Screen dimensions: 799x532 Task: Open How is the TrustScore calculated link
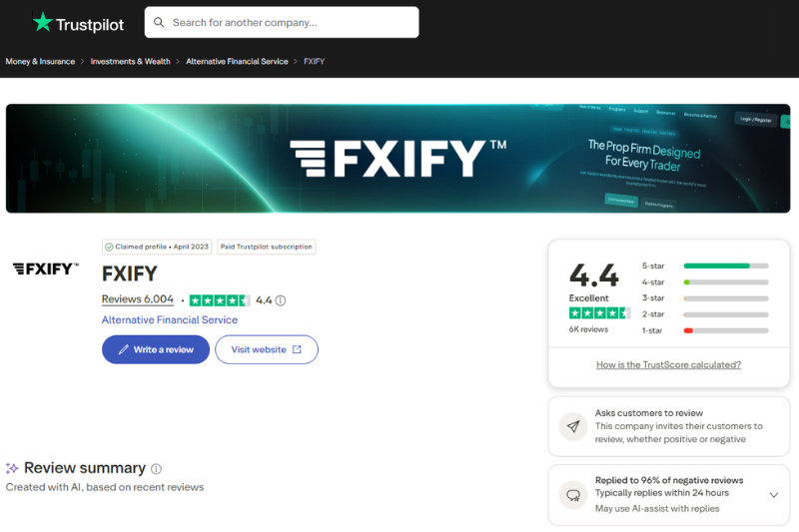(668, 364)
